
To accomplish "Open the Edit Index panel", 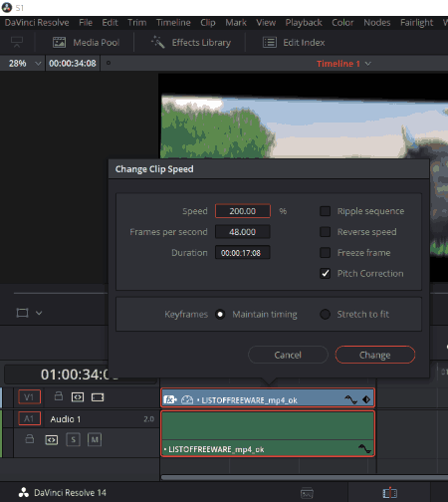I will tap(294, 43).
